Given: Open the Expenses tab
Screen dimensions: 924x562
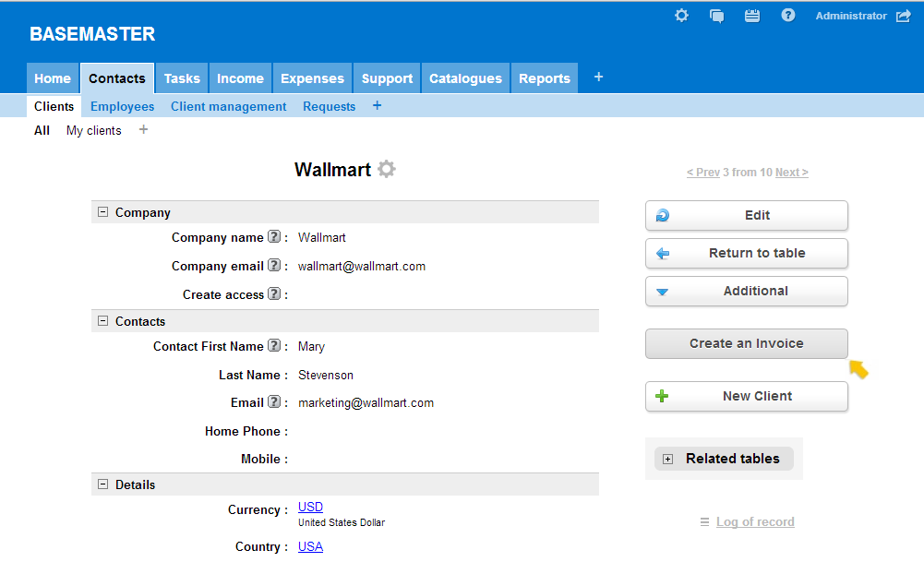Looking at the screenshot, I should [312, 78].
